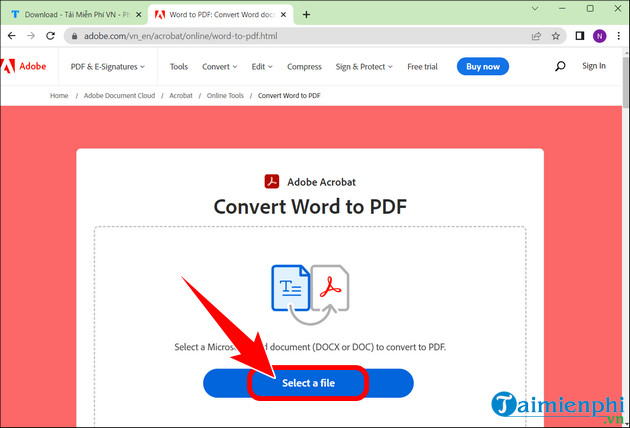Click the Select a file button
Viewport: 630px width, 428px height.
(x=308, y=383)
